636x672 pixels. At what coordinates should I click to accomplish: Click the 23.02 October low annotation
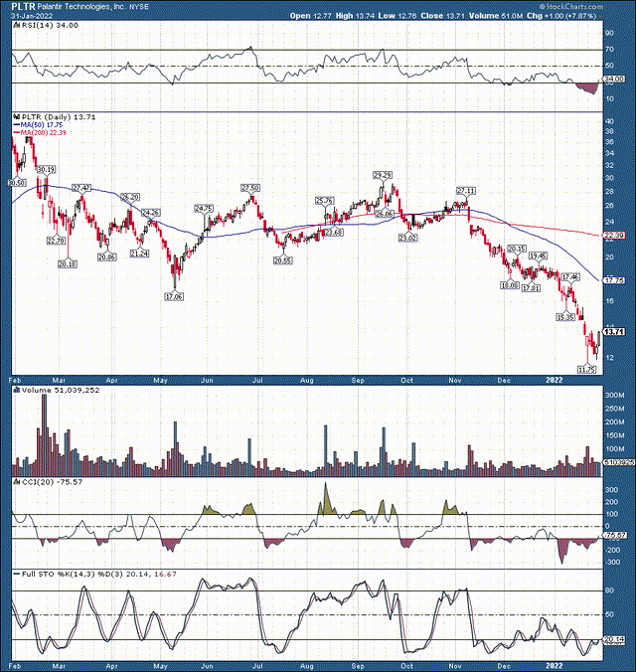coord(408,238)
